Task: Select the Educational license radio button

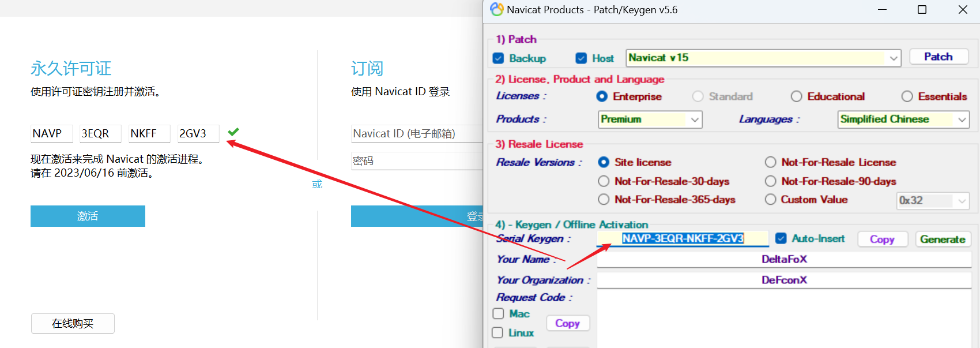Action: [797, 96]
